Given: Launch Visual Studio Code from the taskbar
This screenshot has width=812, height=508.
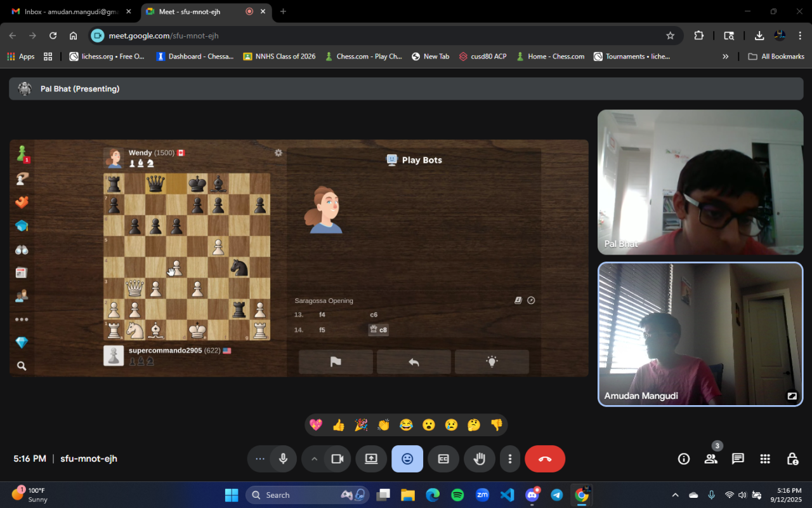Looking at the screenshot, I should click(x=507, y=495).
